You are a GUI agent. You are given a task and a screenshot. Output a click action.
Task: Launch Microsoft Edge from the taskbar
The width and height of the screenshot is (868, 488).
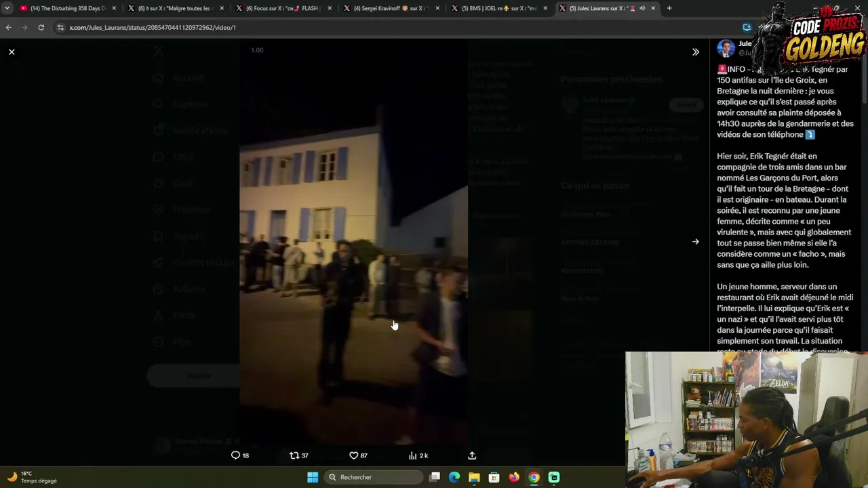point(454,477)
